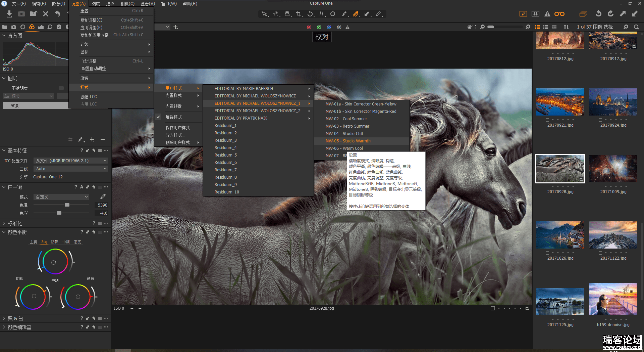This screenshot has width=644, height=352.
Task: Toggle the checked 堆叠样式 menu option
Action: tap(178, 117)
